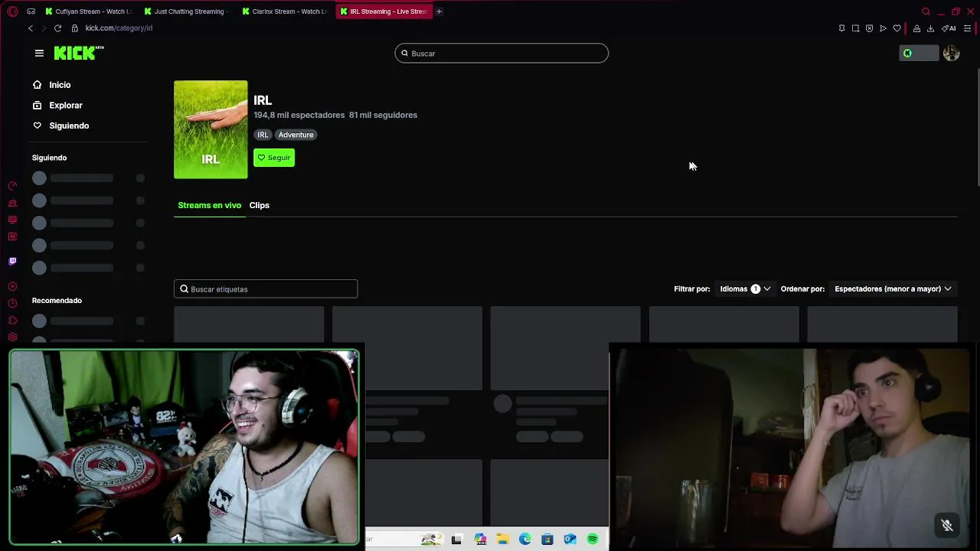Click the pinboard pin icon in toolbar
The width and height of the screenshot is (980, 551).
(841, 28)
